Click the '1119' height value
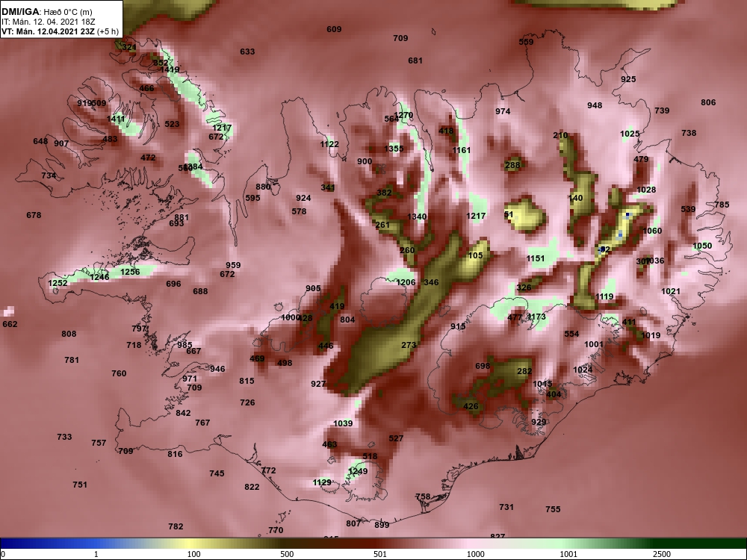This screenshot has height=560, width=747. tap(604, 296)
